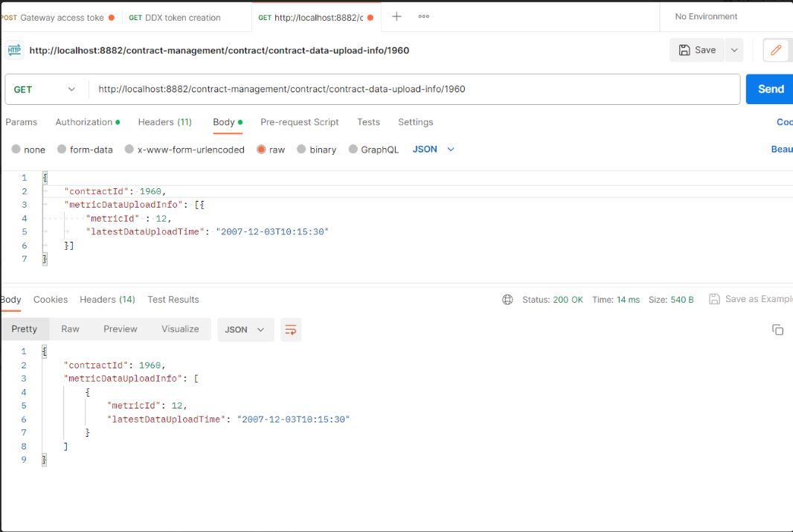Click the more options ellipsis icon

[x=424, y=16]
